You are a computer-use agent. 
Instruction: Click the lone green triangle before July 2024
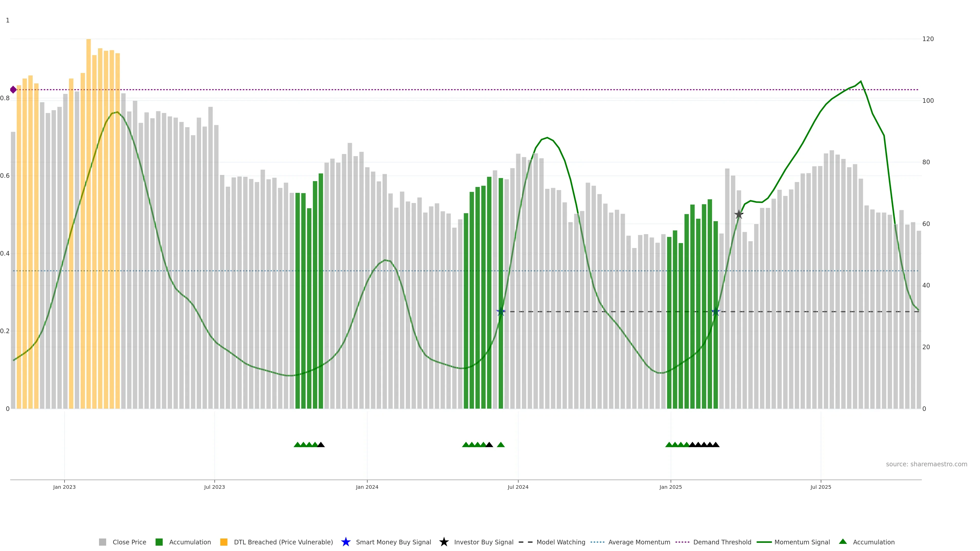(x=501, y=445)
